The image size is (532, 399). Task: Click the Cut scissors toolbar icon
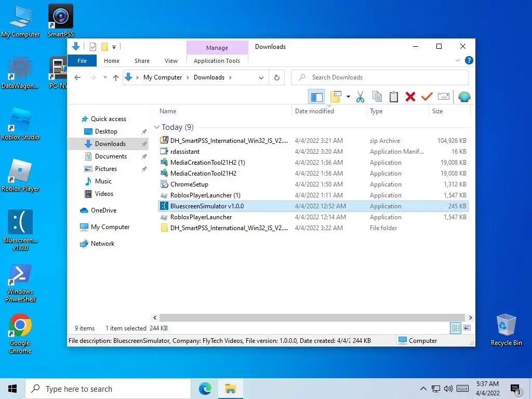point(361,97)
